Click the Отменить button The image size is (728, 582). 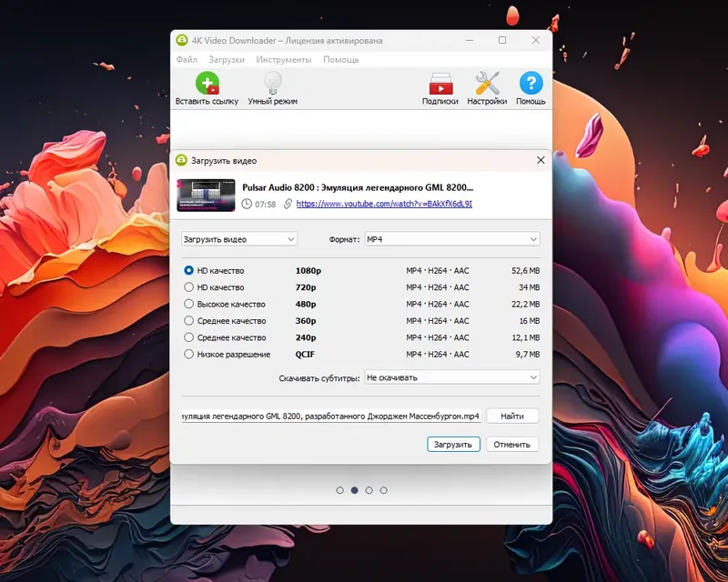tap(512, 444)
